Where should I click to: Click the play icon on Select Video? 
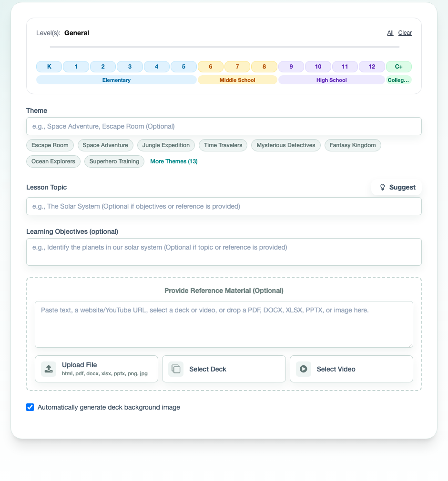tap(303, 369)
